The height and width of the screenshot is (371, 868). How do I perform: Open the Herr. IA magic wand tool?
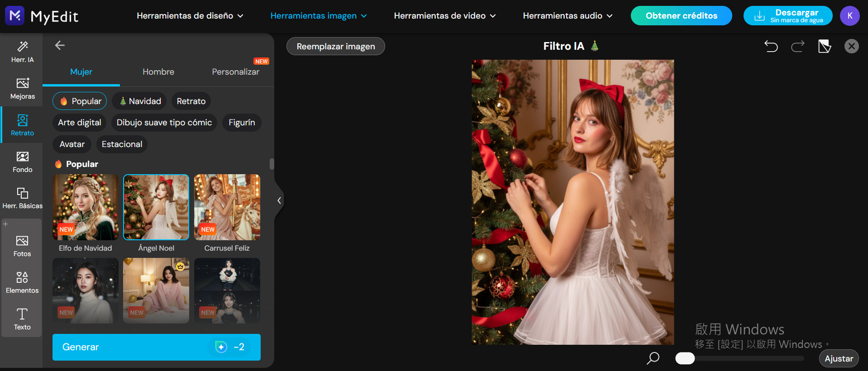[x=22, y=52]
